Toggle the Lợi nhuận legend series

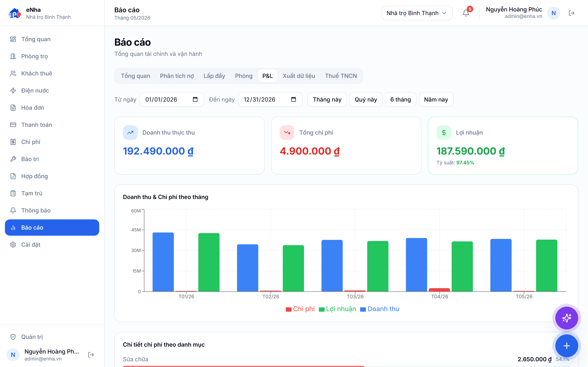pos(337,309)
